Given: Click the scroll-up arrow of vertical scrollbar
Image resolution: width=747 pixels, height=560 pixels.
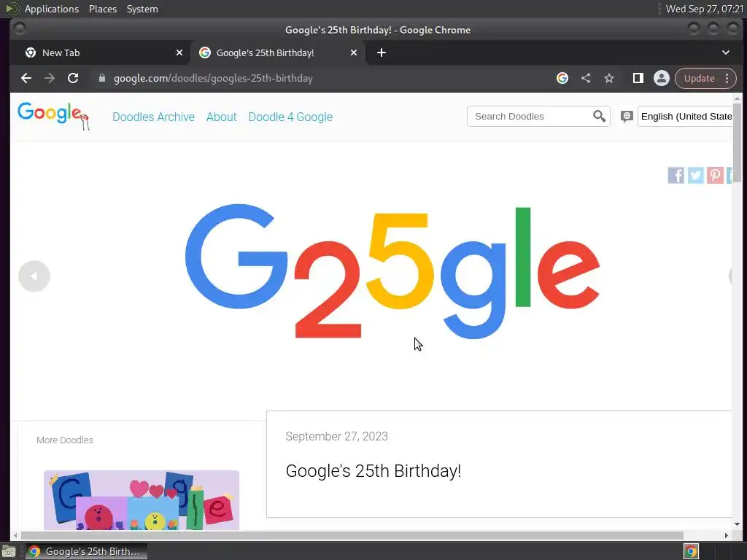Looking at the screenshot, I should (737, 98).
